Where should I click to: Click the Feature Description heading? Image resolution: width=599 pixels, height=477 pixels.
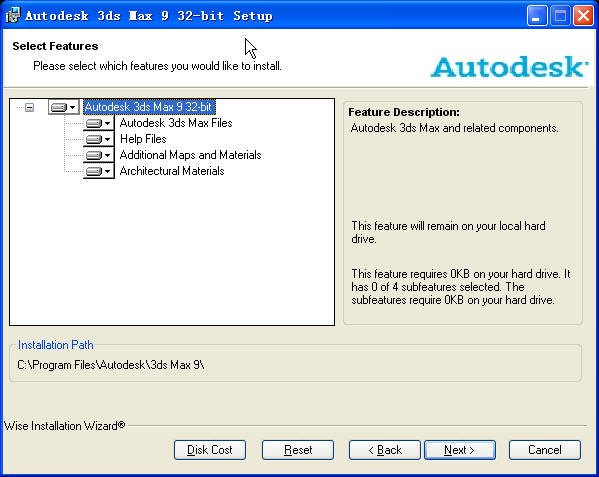pyautogui.click(x=404, y=112)
